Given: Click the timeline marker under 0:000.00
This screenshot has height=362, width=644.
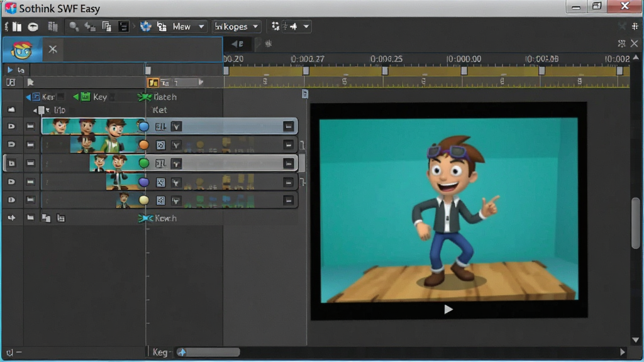Looking at the screenshot, I should click(464, 70).
